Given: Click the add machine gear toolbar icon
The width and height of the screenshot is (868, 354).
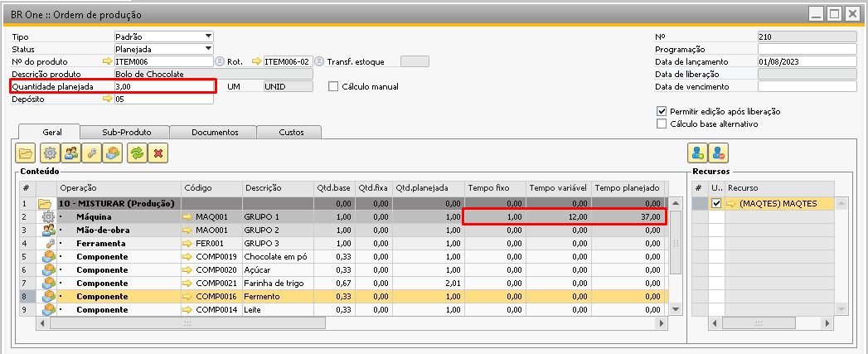Looking at the screenshot, I should click(48, 153).
